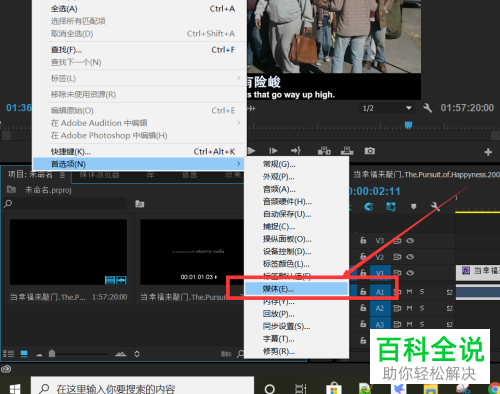Viewport: 500px width, 394px height.
Task: Open the Button Editor plus icon
Action: coord(488,152)
